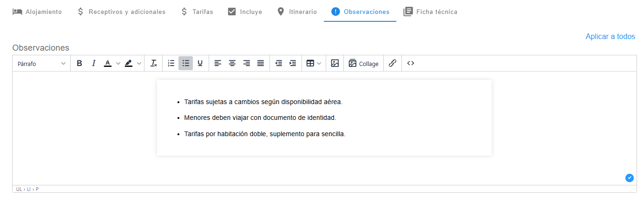Increase indent of the list
Viewport: 644px width, 197px height.
293,63
